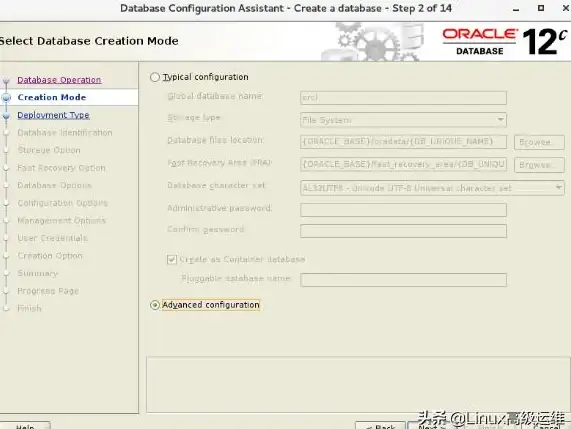The image size is (571, 429).
Task: Click the Configuration Options step
Action: point(63,203)
